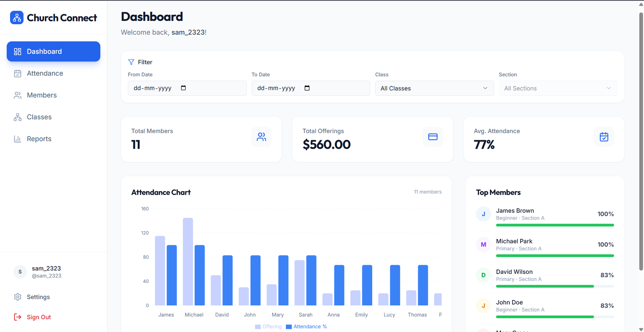View the Reports page
Viewport: 644px width, 332px height.
tap(54, 139)
